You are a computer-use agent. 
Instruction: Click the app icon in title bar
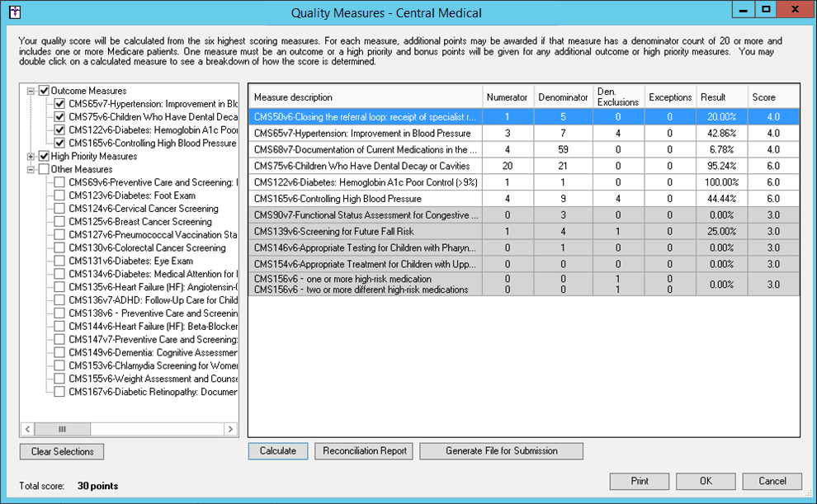(x=13, y=12)
